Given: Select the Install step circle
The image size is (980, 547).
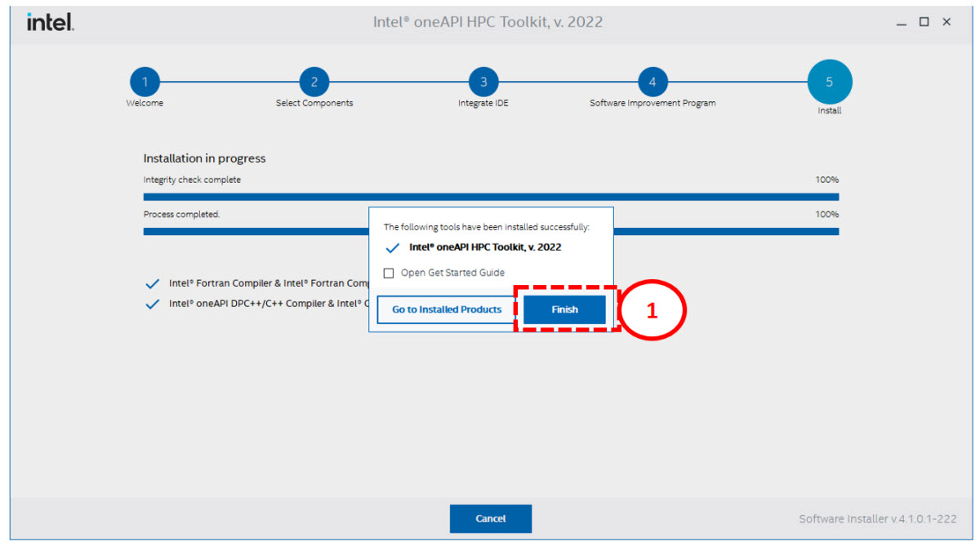Looking at the screenshot, I should pos(830,82).
